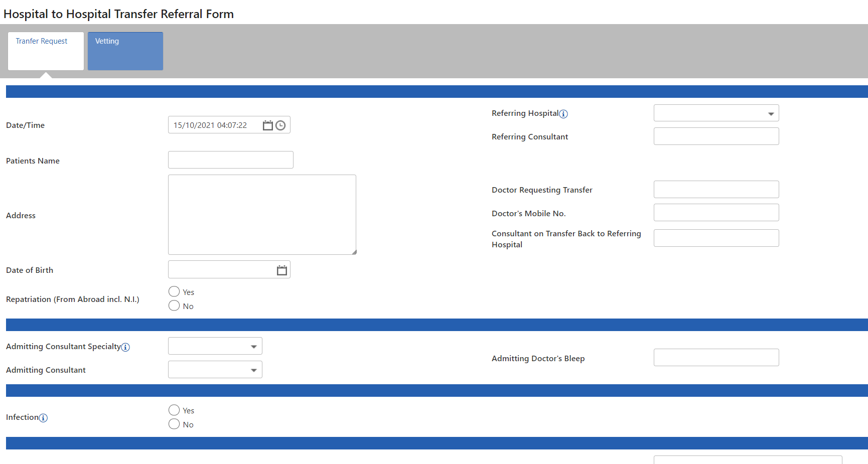Click the Infection info icon
The height and width of the screenshot is (464, 868).
[44, 418]
